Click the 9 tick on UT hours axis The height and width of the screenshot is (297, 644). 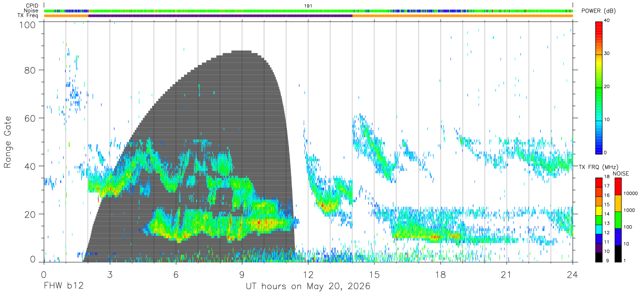pyautogui.click(x=242, y=274)
